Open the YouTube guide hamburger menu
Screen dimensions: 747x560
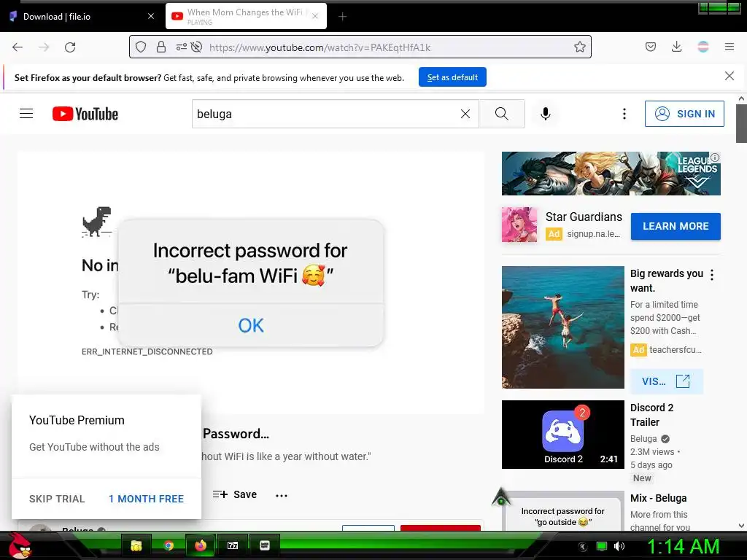(26, 114)
